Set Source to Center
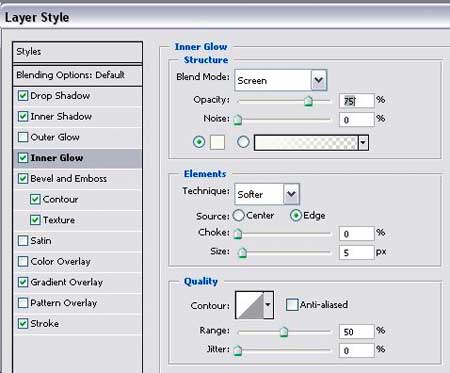This screenshot has width=450, height=373. [238, 215]
